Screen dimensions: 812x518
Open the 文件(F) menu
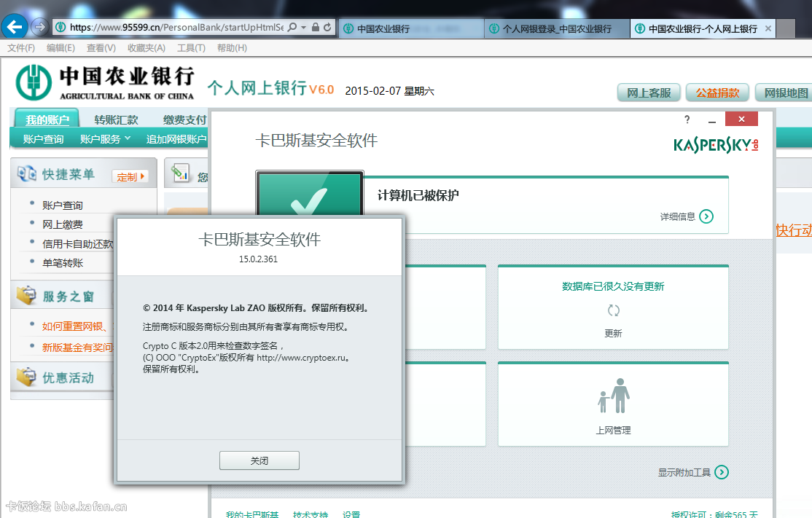point(21,47)
